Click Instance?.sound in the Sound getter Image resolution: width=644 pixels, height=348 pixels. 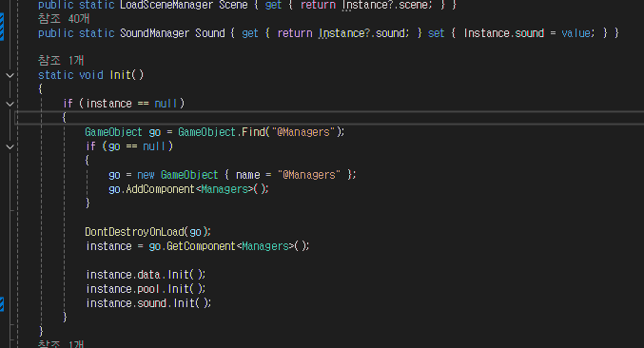tap(362, 33)
